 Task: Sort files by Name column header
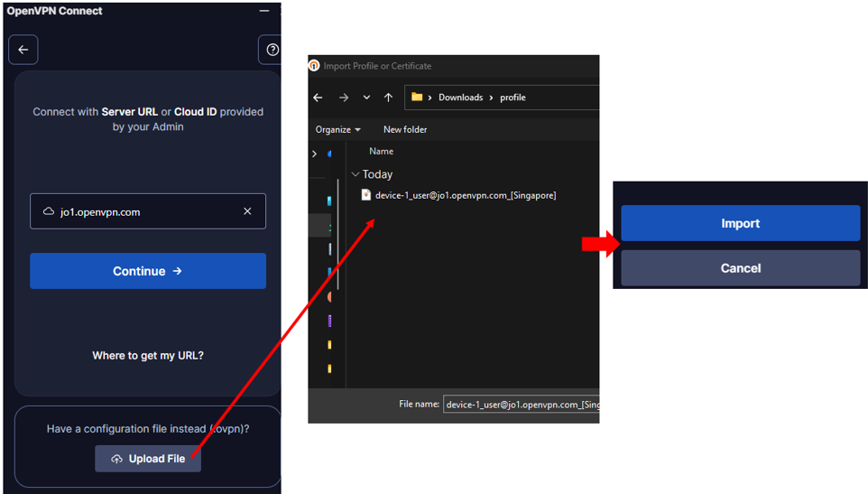pos(382,151)
